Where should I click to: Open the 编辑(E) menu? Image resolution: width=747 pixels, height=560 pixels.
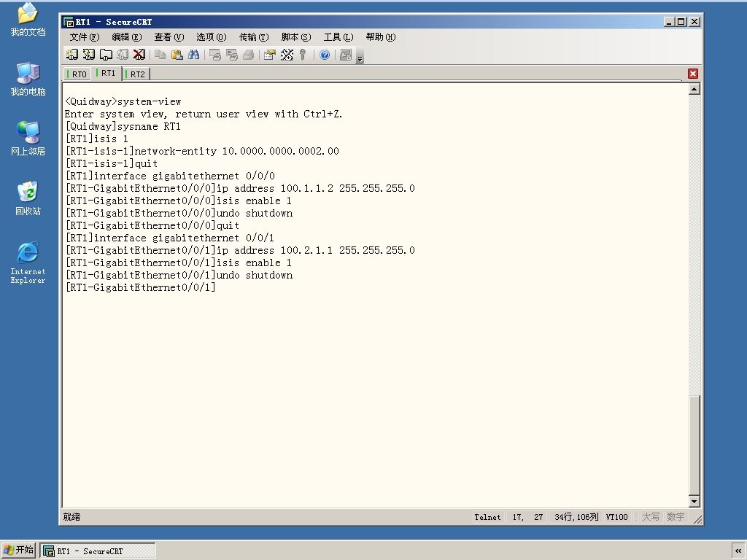click(127, 37)
